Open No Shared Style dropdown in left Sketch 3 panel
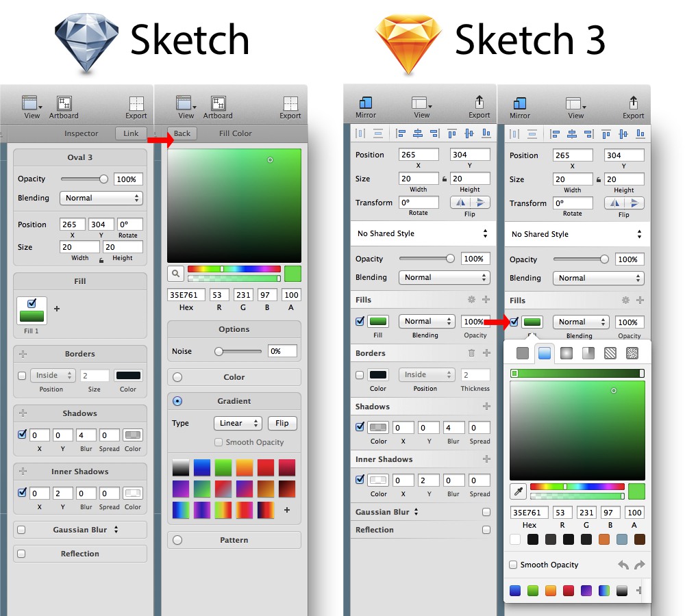Image resolution: width=685 pixels, height=616 pixels. (423, 233)
